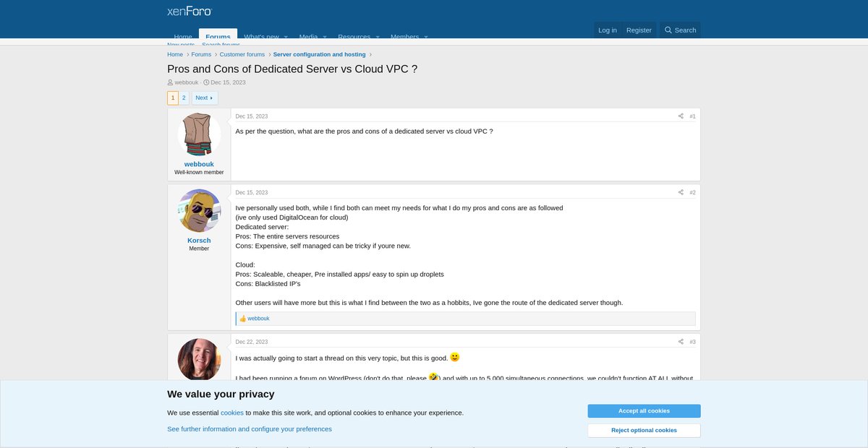Screen dimensions: 868x448
Task: Click the 'We value your privacy' heading
Action: coord(221,394)
